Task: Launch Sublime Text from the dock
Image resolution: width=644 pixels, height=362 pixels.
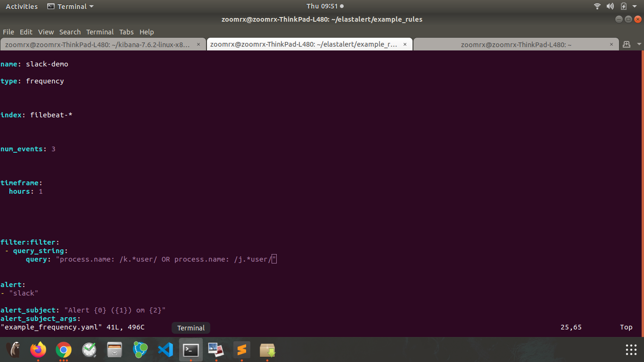Action: (242, 350)
